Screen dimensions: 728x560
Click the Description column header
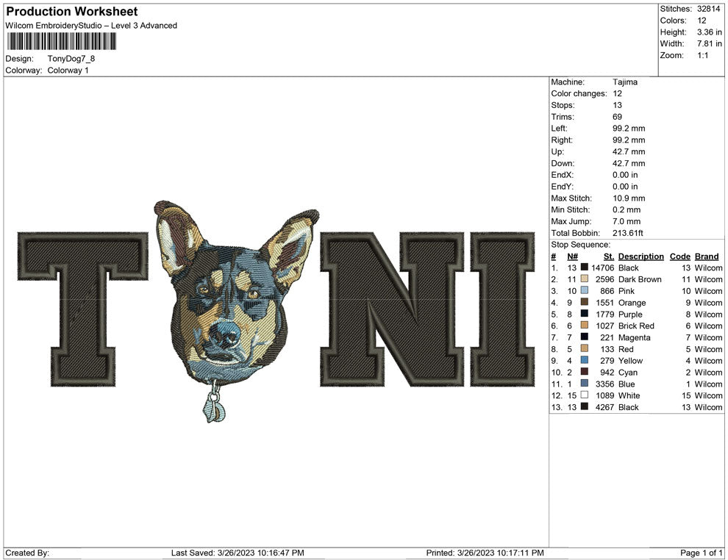click(640, 256)
